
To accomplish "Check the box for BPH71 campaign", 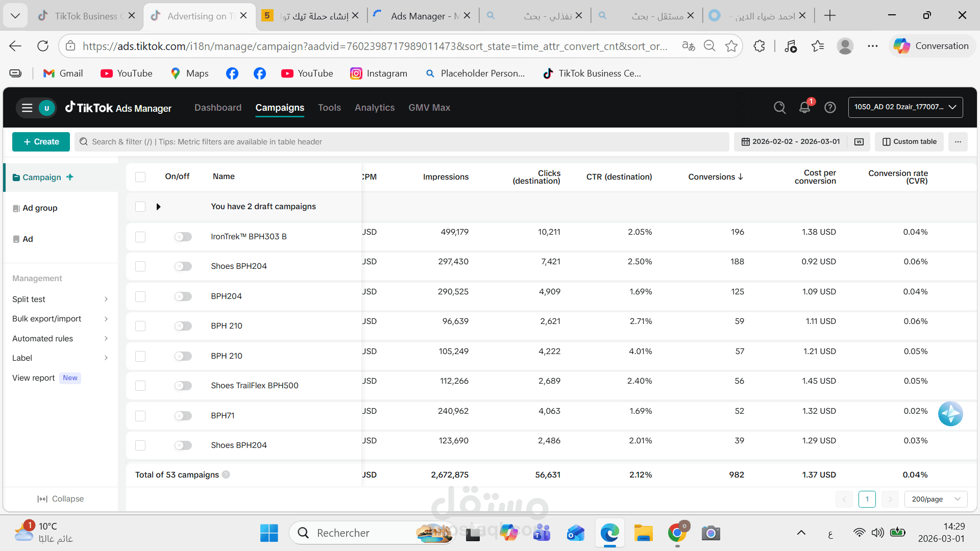I will pos(140,416).
